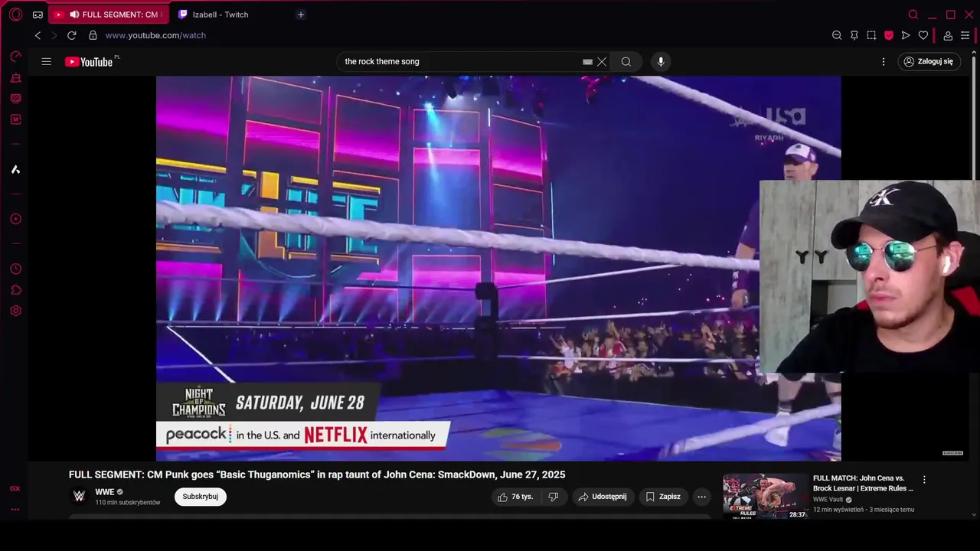The width and height of the screenshot is (980, 551).
Task: Open History clock icon in sidebar
Action: (15, 269)
